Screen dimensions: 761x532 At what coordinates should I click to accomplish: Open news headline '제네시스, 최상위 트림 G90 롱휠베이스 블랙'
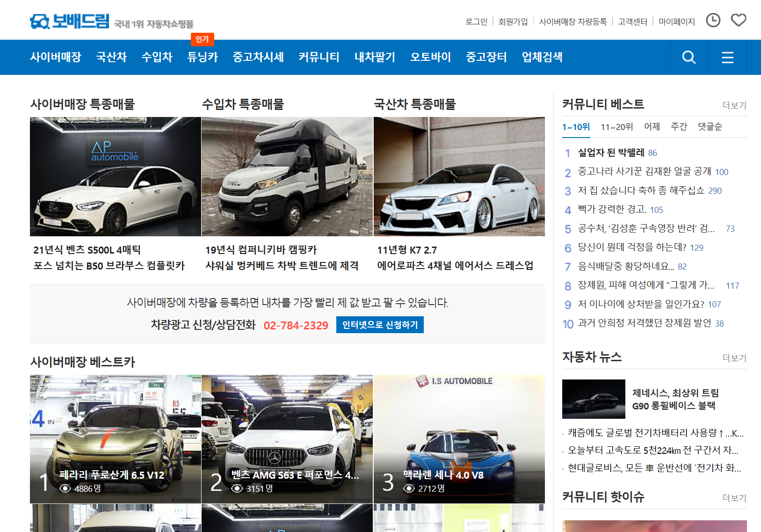click(x=675, y=399)
